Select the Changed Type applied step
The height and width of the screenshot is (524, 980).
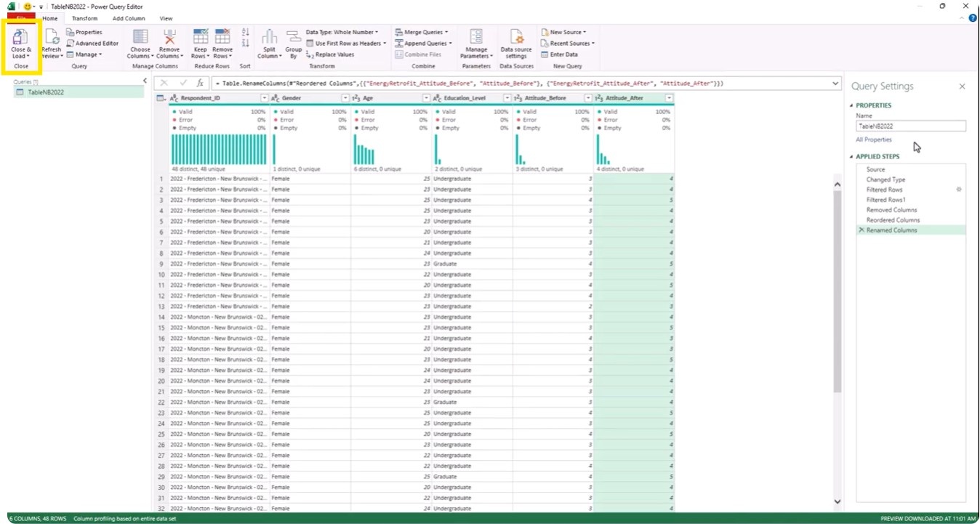tap(911, 180)
